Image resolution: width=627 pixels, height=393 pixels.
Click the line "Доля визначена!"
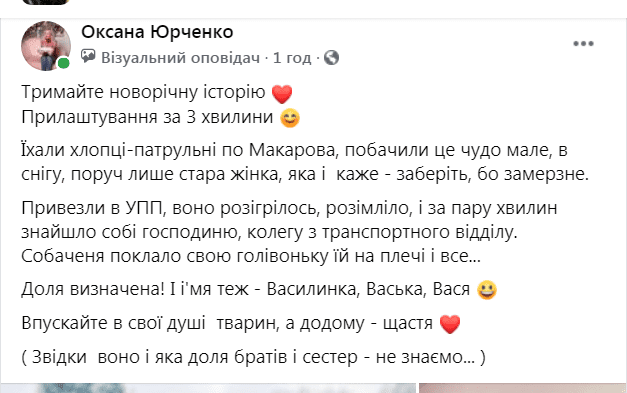pyautogui.click(x=259, y=289)
